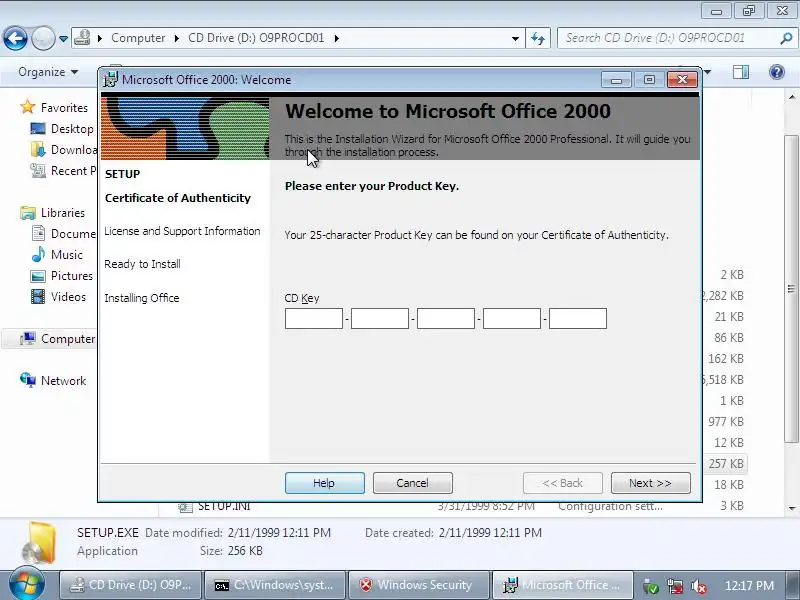Expand the CD Drive breadcrumb arrow
The image size is (800, 600).
[x=337, y=38]
